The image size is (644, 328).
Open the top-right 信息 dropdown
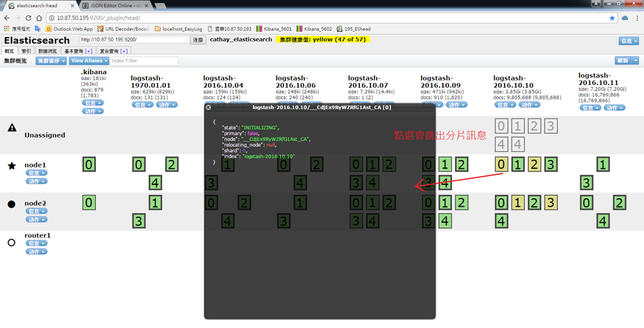pyautogui.click(x=629, y=41)
